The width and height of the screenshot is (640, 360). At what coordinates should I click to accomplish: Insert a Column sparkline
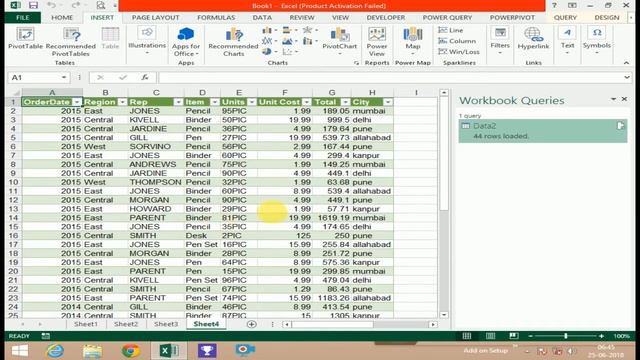(457, 41)
